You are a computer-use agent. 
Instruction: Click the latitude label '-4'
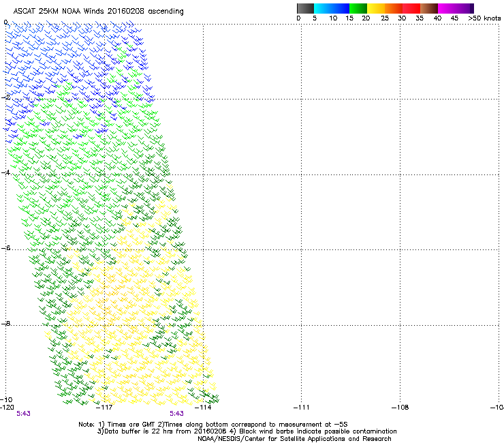[x=5, y=172]
